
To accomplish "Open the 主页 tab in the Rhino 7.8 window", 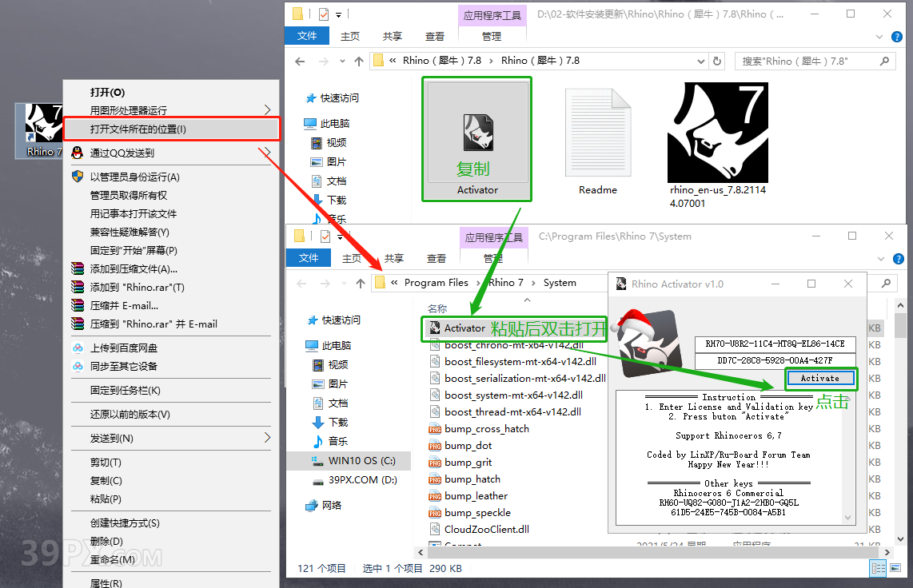I will pos(350,37).
